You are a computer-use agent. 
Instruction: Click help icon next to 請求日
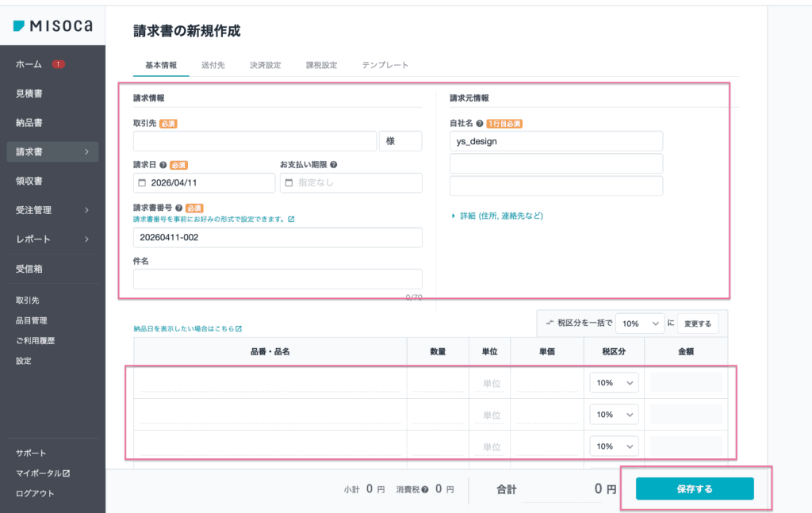pos(163,165)
